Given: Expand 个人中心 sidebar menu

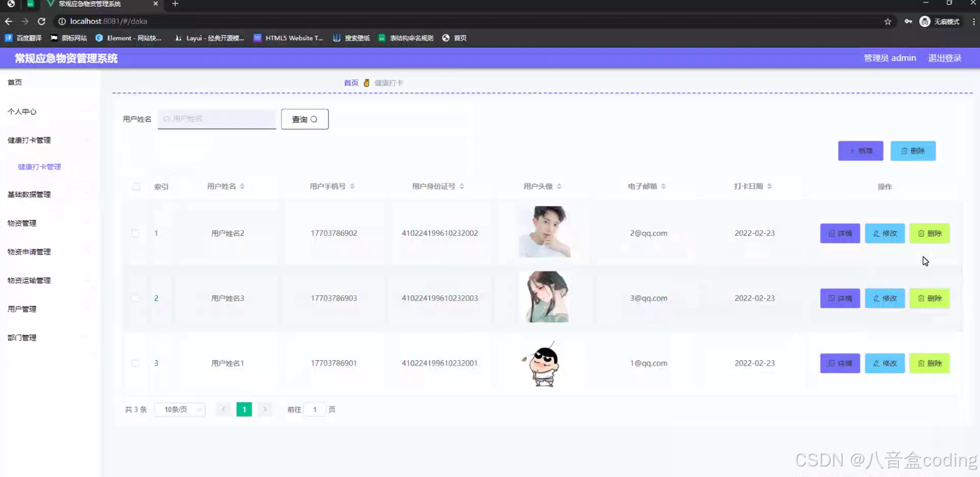Looking at the screenshot, I should (50, 112).
